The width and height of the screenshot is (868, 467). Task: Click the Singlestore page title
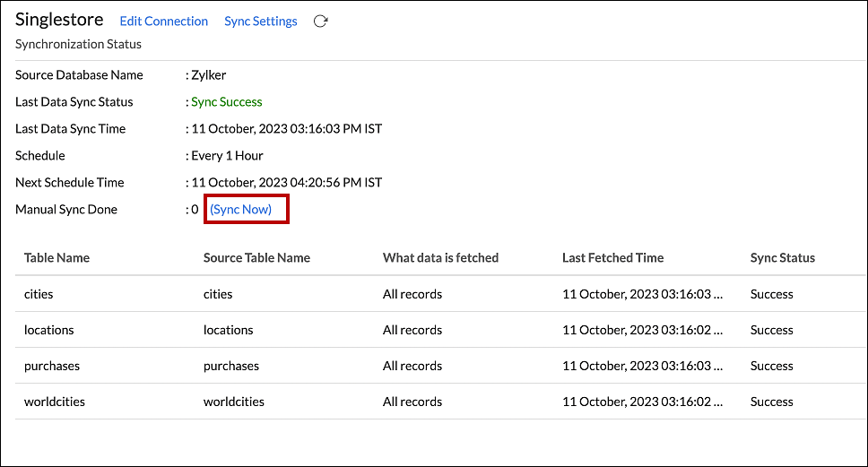59,21
